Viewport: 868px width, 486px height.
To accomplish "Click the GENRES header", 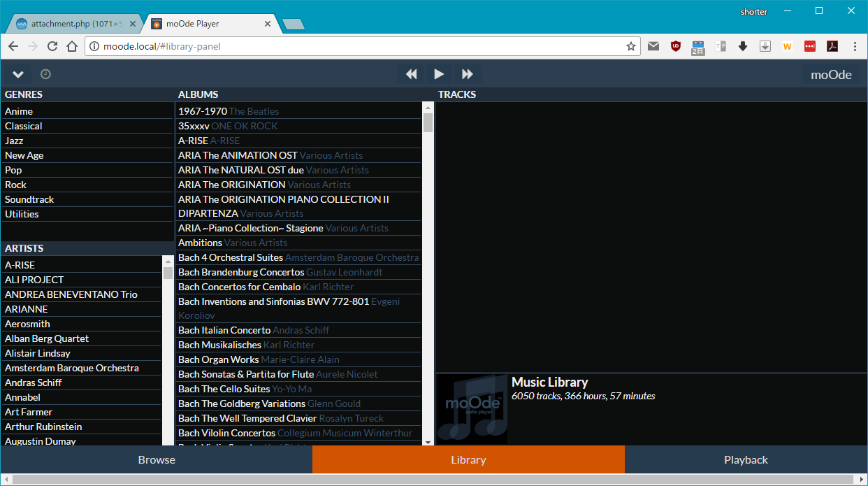I will pos(24,94).
